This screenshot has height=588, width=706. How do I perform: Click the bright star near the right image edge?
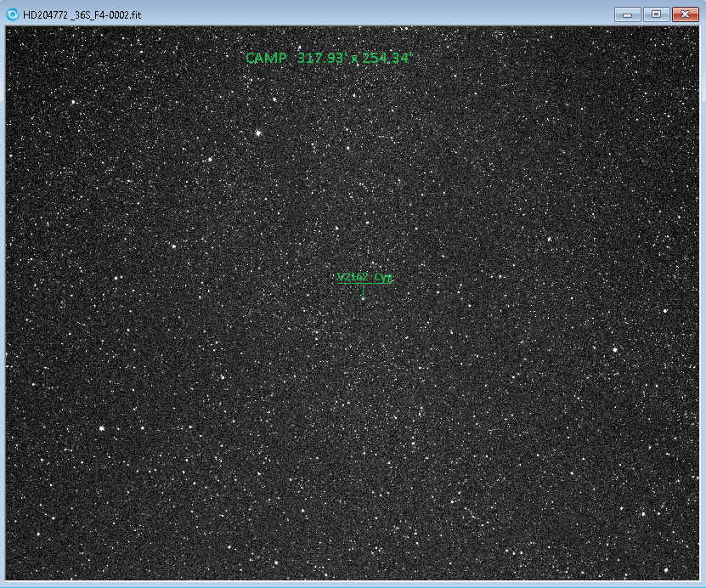click(x=615, y=348)
